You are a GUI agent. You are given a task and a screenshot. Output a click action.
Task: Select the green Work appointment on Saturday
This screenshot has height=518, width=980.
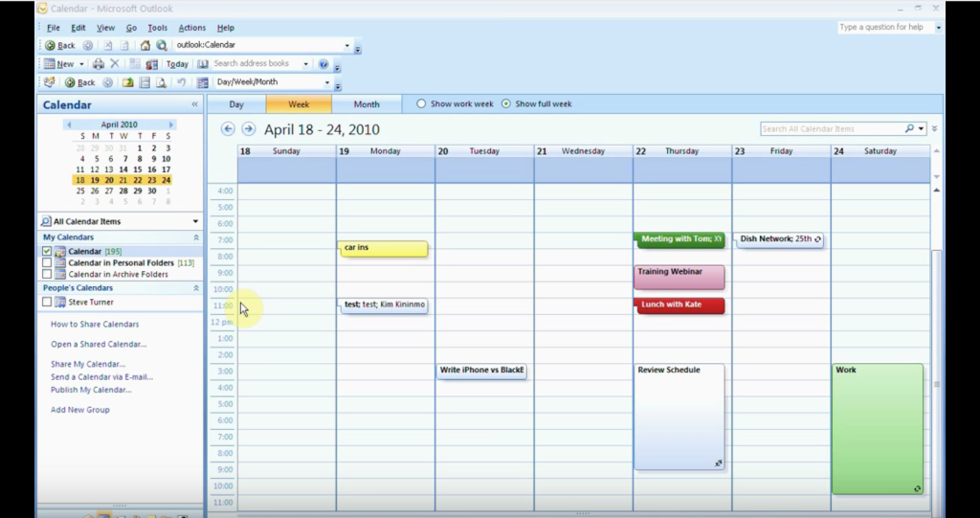pos(878,429)
